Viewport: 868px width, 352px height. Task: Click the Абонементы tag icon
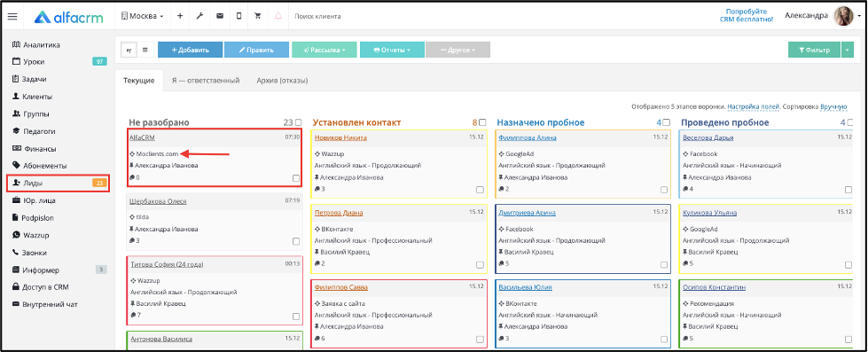pyautogui.click(x=16, y=166)
